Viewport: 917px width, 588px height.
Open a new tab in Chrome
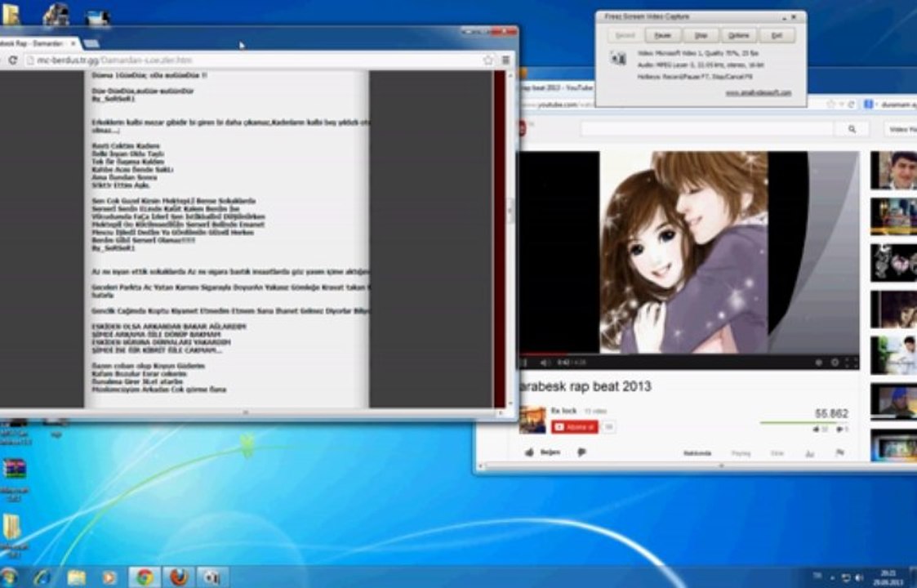[x=91, y=44]
